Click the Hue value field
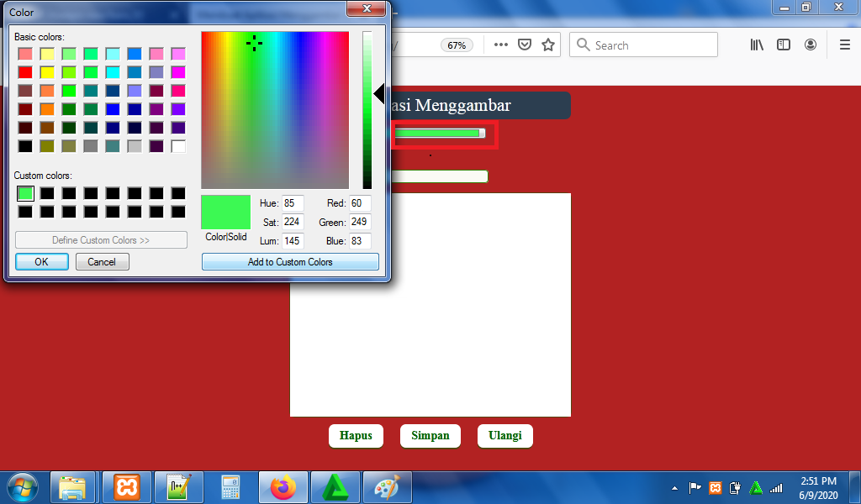The height and width of the screenshot is (504, 861). coord(293,203)
